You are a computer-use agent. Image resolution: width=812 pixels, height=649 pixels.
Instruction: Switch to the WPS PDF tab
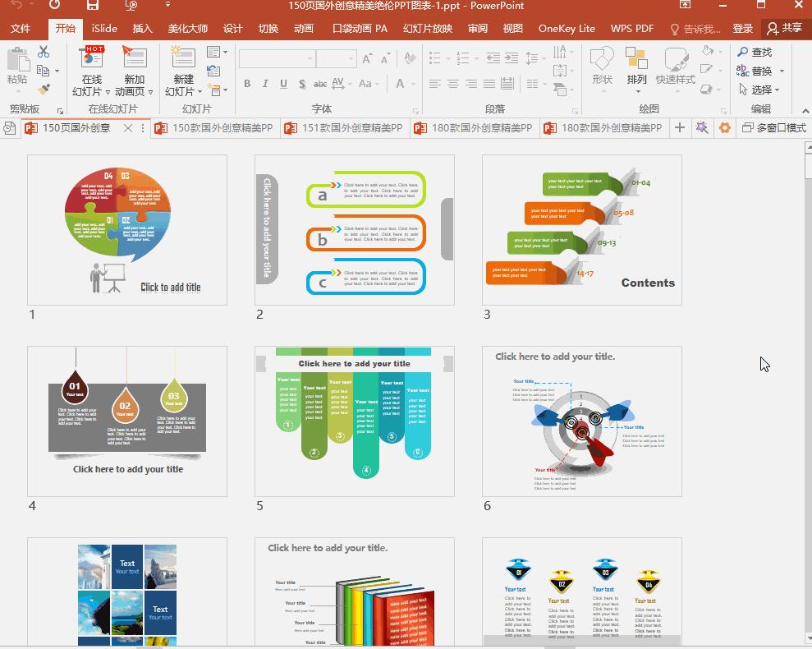[632, 29]
